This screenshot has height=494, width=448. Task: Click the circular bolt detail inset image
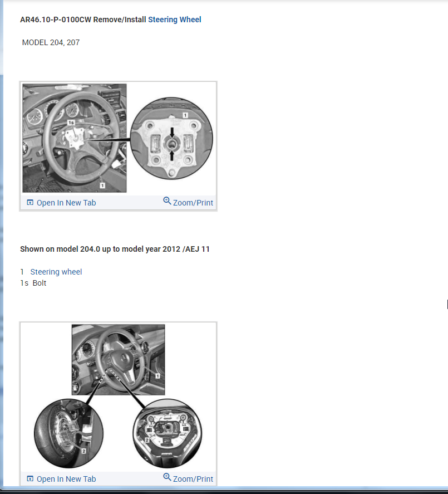(171, 138)
